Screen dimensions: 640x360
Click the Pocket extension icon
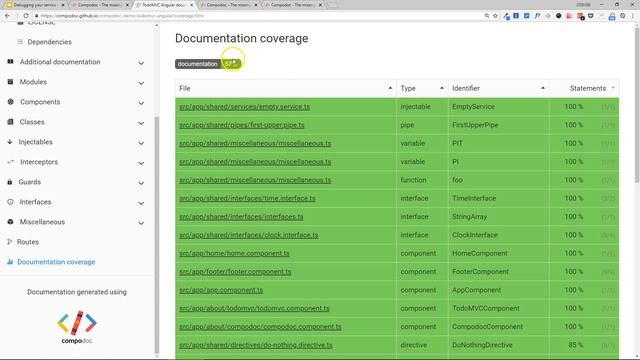point(591,16)
